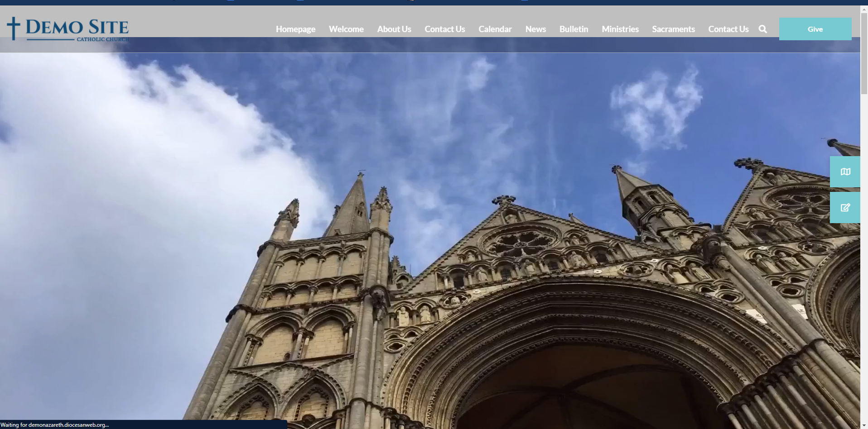Open the Calendar page
Image resolution: width=868 pixels, height=429 pixels.
tap(495, 29)
